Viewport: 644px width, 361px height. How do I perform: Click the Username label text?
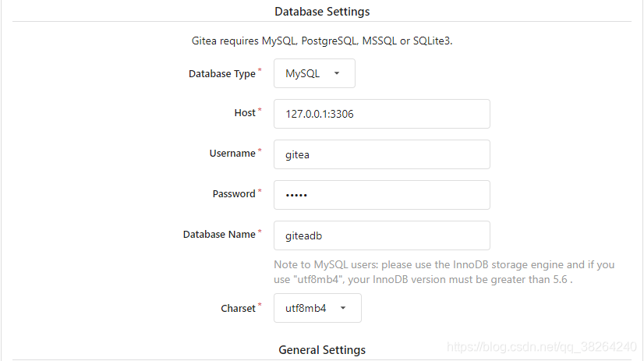[232, 154]
